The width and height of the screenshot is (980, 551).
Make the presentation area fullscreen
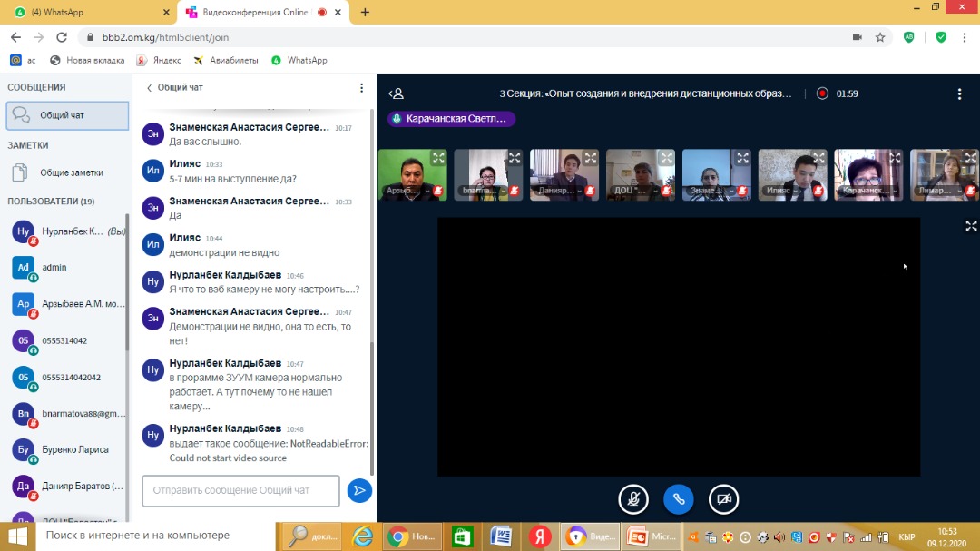[971, 226]
